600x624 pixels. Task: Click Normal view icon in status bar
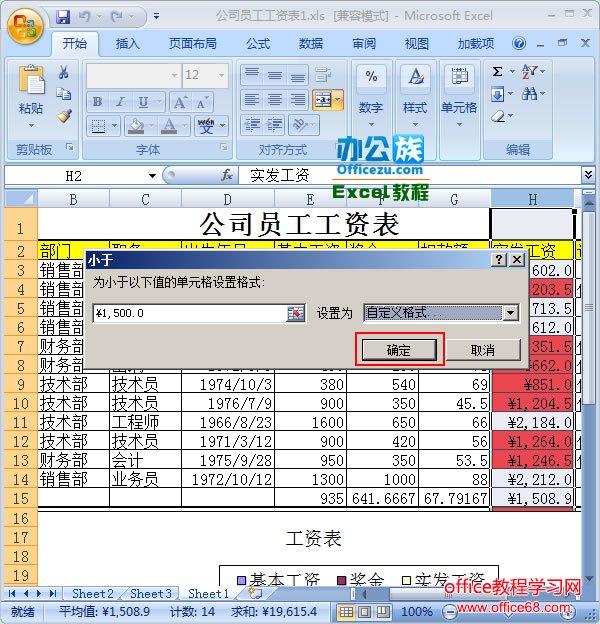pos(346,611)
